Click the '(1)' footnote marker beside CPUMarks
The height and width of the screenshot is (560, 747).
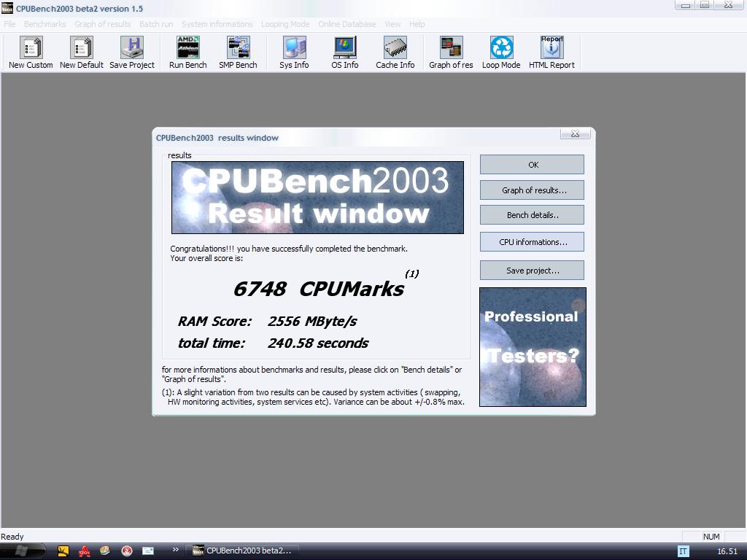point(411,274)
